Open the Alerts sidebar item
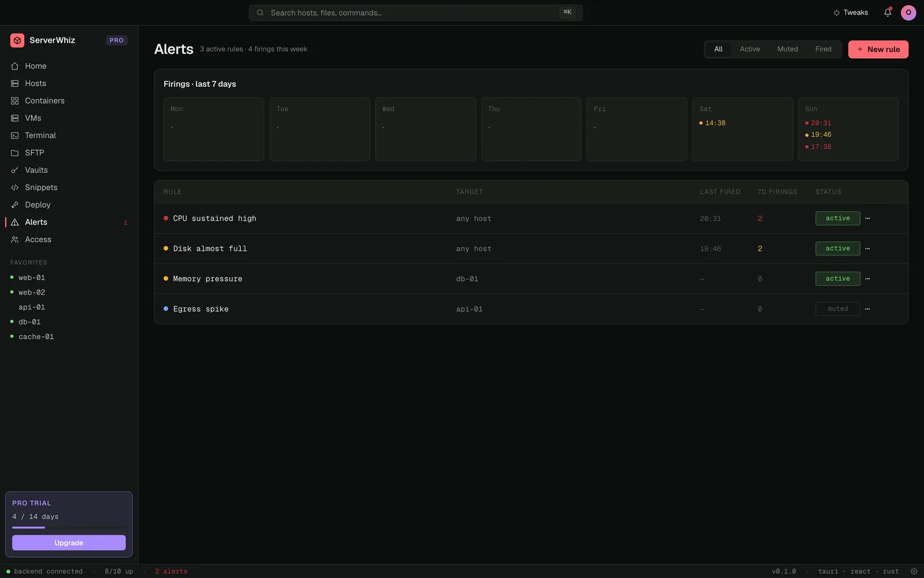The height and width of the screenshot is (578, 924). (x=69, y=222)
